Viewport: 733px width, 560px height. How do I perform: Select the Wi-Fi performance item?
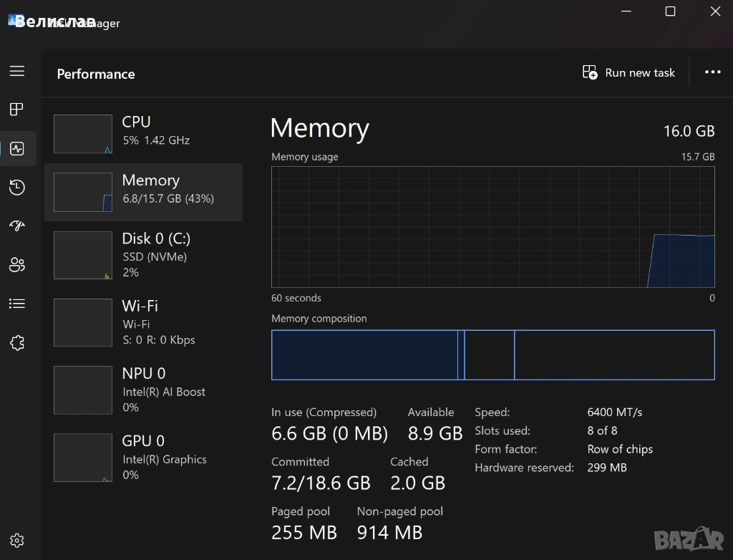coord(143,322)
